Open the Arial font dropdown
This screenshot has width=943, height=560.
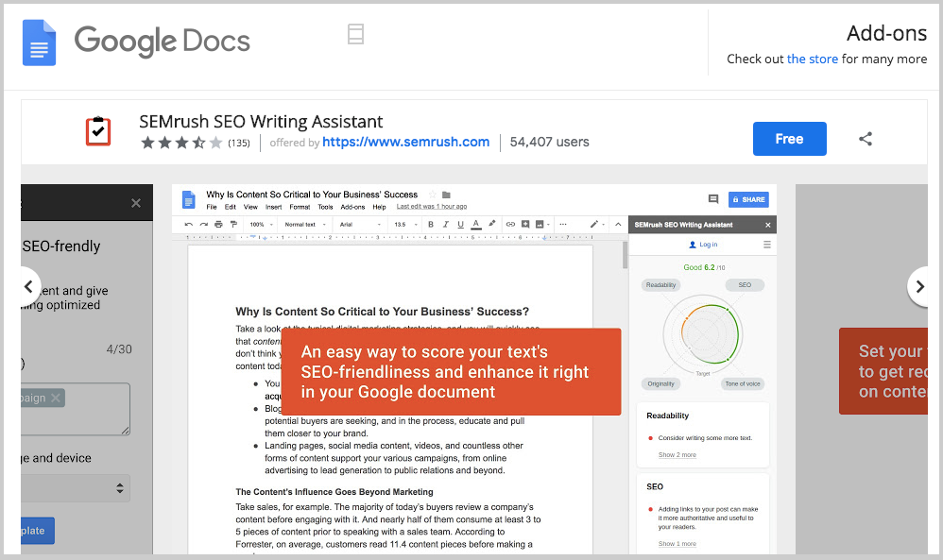[360, 224]
